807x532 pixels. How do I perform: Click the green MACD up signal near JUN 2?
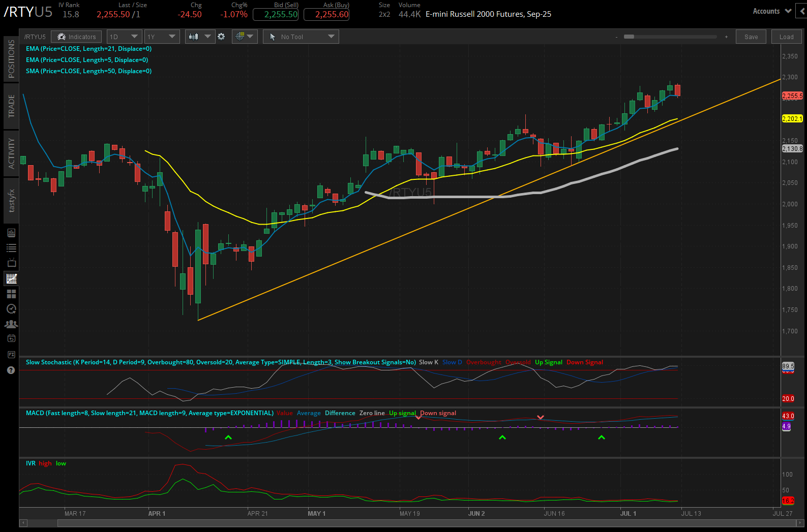pyautogui.click(x=502, y=437)
